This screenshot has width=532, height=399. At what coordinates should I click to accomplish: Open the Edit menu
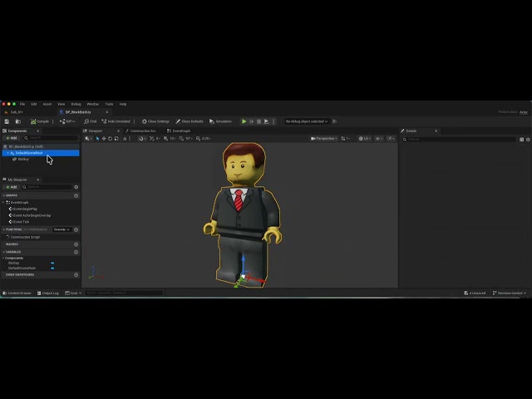click(x=34, y=104)
